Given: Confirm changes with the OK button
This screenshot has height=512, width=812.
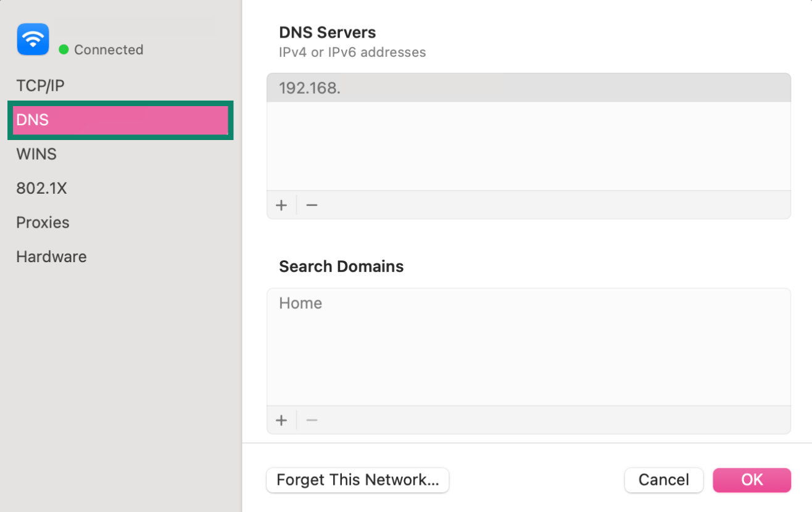Looking at the screenshot, I should click(752, 480).
